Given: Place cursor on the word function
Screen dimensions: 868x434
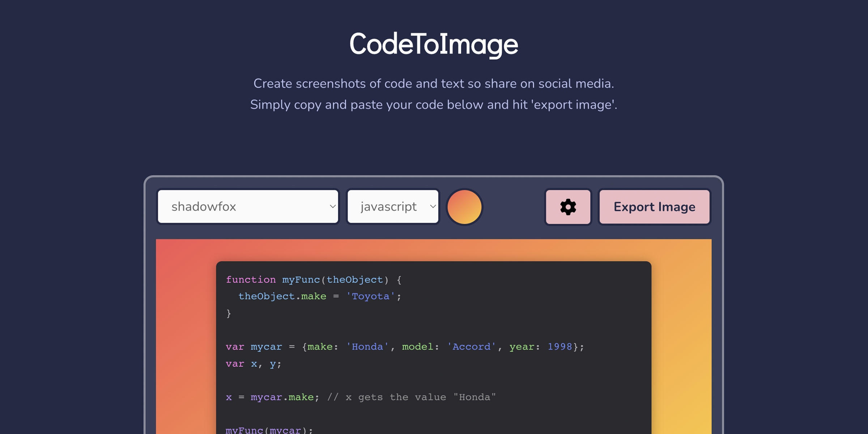Looking at the screenshot, I should [x=251, y=279].
